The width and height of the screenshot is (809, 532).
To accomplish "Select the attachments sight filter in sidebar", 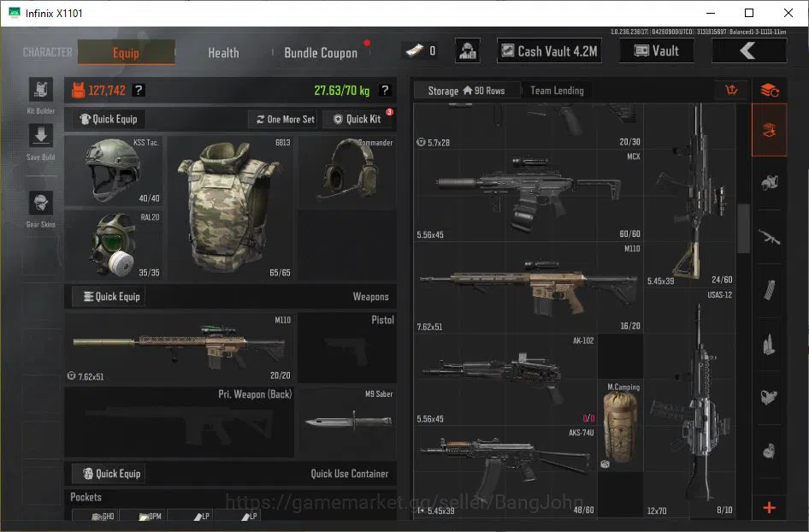I will [x=770, y=397].
